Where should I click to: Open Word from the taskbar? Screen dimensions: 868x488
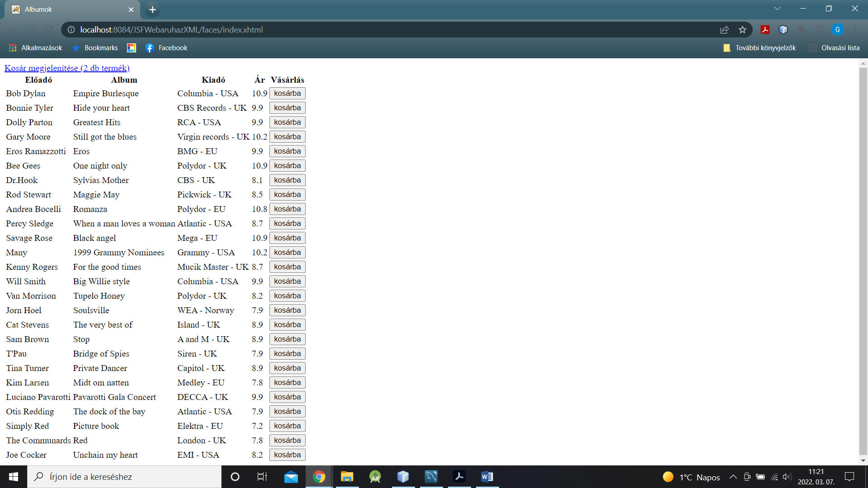487,477
